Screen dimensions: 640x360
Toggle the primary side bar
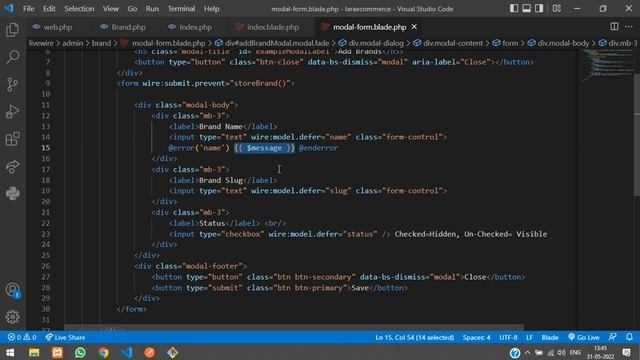click(x=514, y=8)
